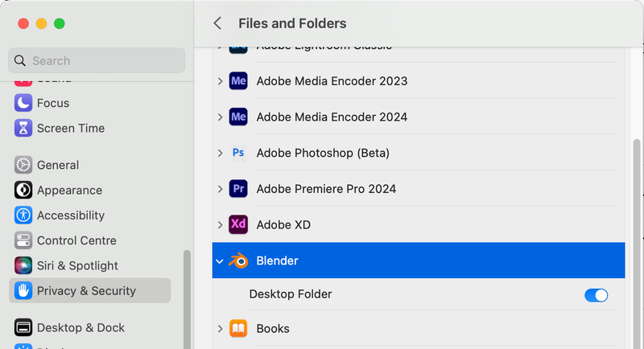Open Appearance icon in sidebar
This screenshot has width=644, height=349.
click(23, 190)
